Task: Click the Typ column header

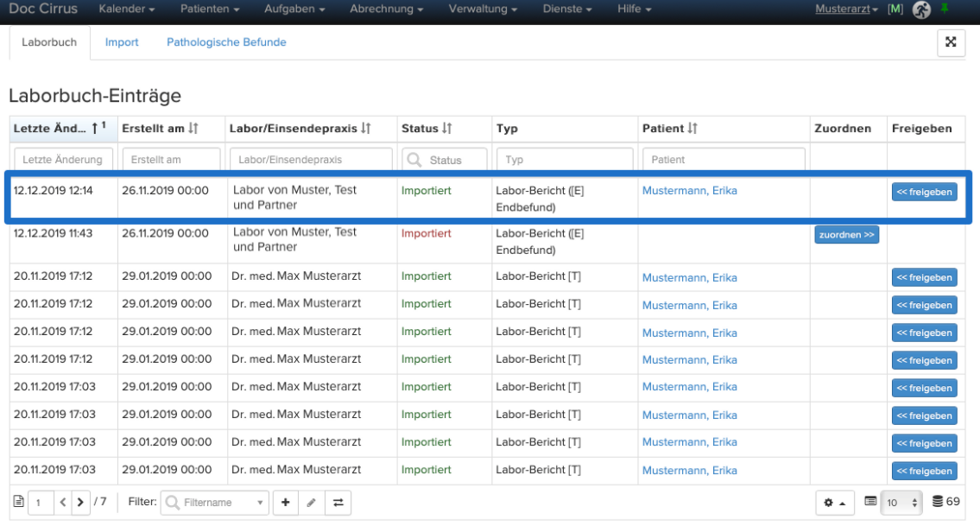Action: pyautogui.click(x=507, y=128)
